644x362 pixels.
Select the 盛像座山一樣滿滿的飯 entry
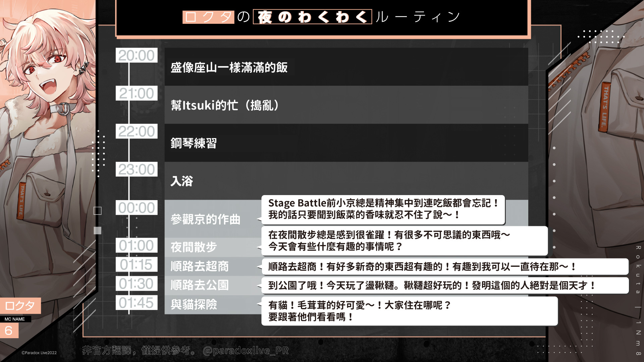coord(346,67)
